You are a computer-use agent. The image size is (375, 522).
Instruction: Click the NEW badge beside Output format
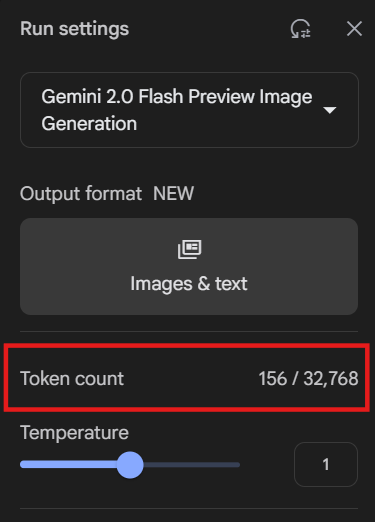173,193
